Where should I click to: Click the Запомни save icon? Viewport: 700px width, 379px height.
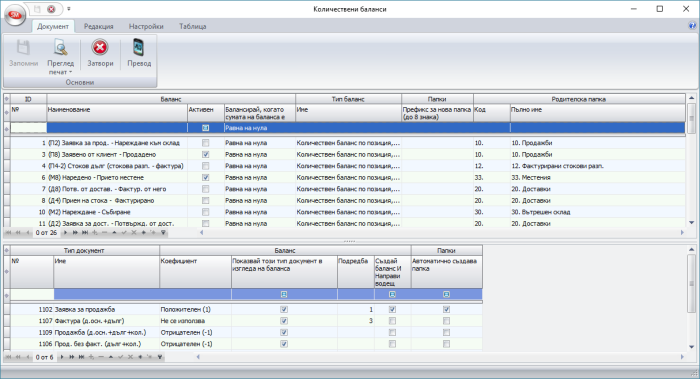(23, 48)
